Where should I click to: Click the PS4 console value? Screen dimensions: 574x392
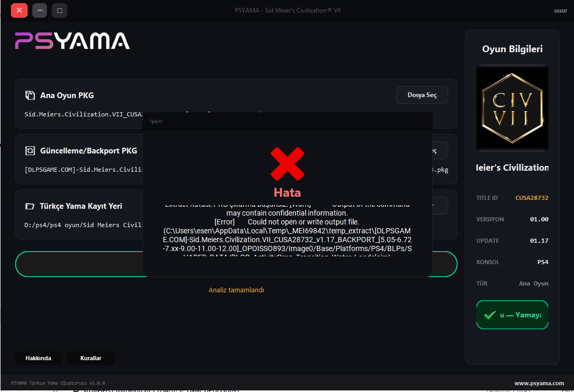click(543, 262)
